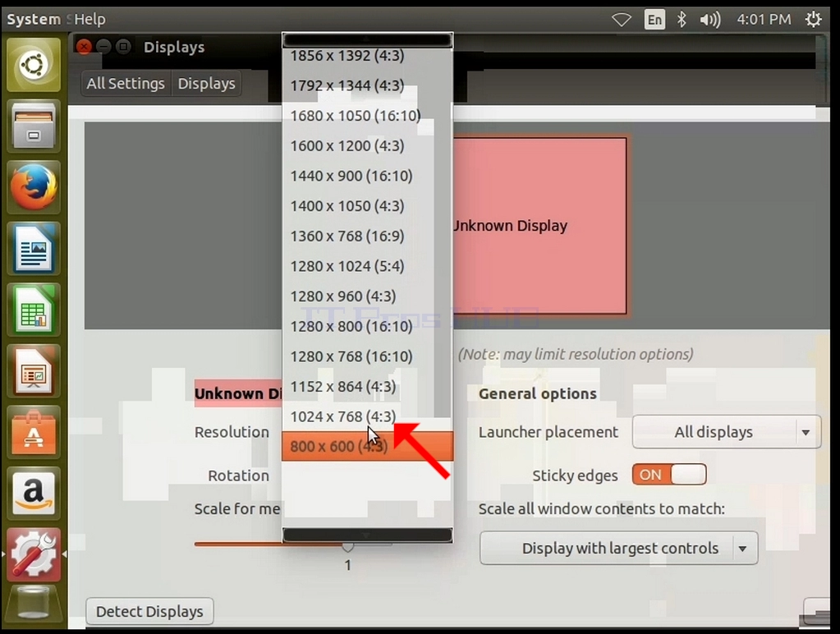Viewport: 840px width, 634px height.
Task: Open the En keyboard layout indicator
Action: coord(654,20)
